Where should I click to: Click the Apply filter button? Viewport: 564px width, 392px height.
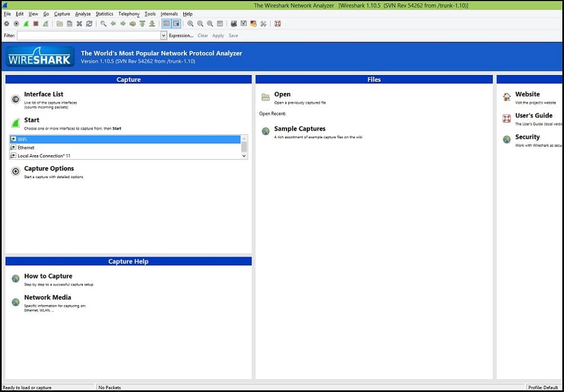point(218,36)
